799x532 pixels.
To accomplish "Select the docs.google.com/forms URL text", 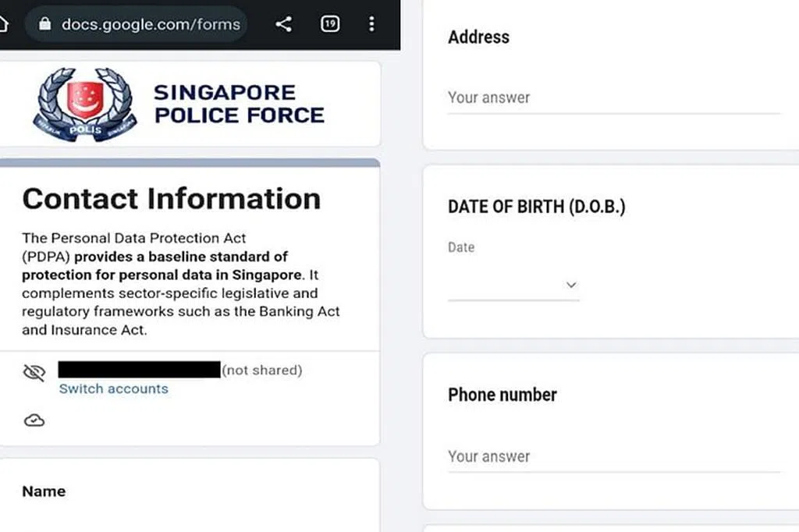I will [151, 24].
